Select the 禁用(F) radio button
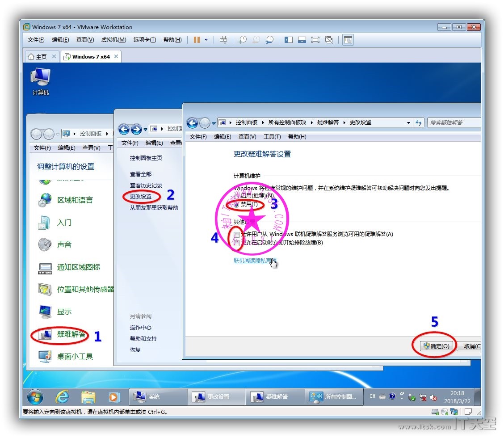The image size is (504, 438). 237,204
